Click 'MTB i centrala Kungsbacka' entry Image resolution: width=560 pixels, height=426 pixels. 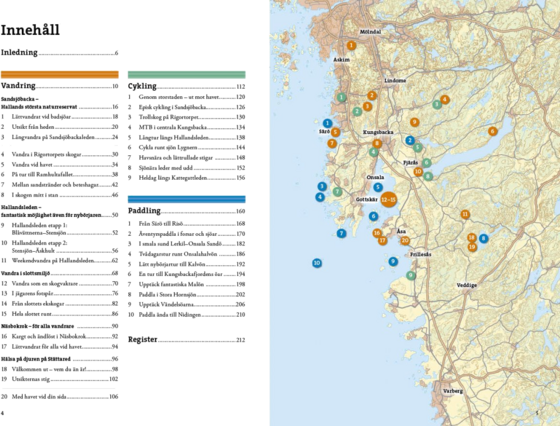(186, 127)
